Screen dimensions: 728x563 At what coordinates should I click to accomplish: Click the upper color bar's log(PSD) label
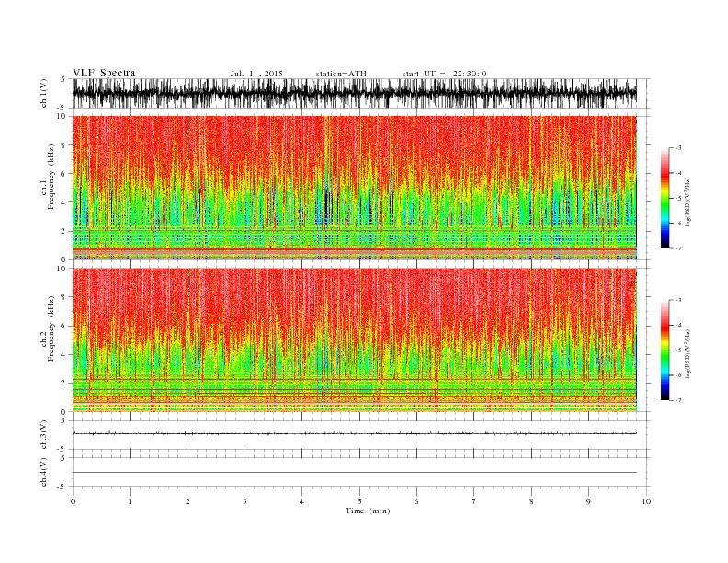[688, 201]
